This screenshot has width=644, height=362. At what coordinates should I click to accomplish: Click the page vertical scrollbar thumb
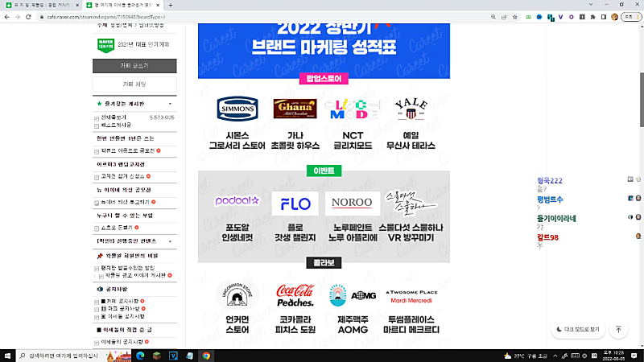[641, 100]
